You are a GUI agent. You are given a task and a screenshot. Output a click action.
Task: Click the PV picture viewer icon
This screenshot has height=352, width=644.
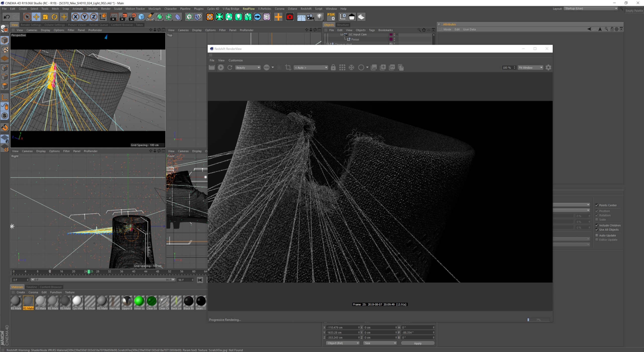392,67
